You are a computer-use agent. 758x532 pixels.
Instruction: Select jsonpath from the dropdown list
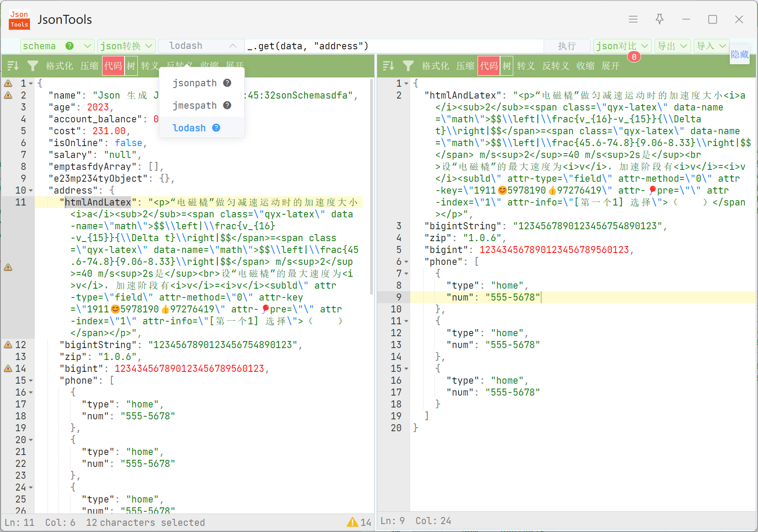coord(202,83)
